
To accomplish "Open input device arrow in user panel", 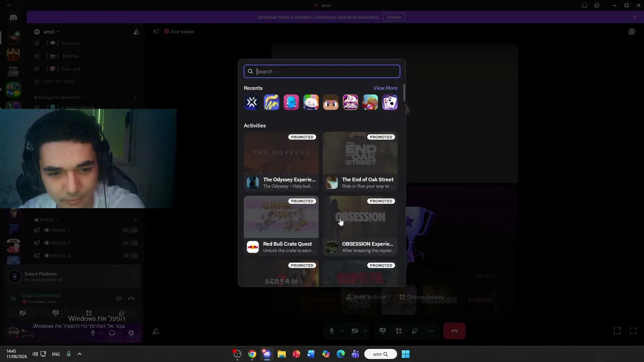I will (x=101, y=333).
